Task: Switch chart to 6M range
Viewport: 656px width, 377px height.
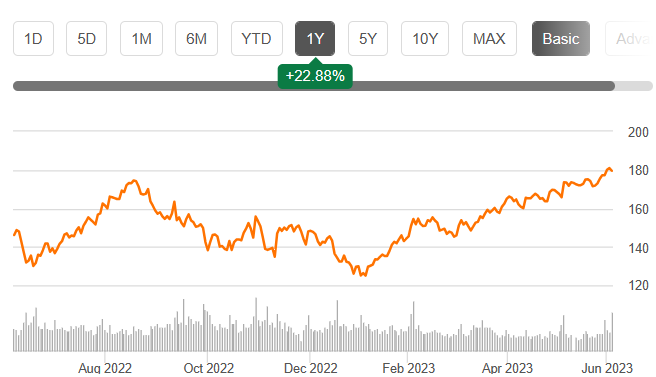Action: coord(196,38)
